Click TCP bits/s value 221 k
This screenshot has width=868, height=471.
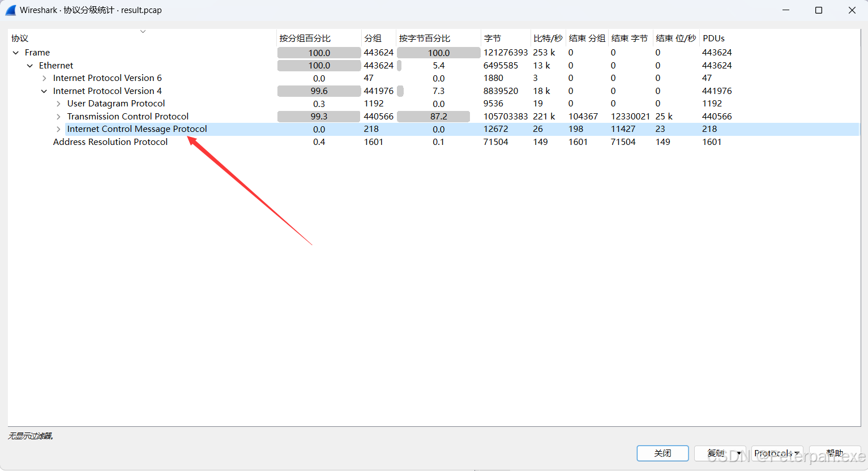pos(544,117)
